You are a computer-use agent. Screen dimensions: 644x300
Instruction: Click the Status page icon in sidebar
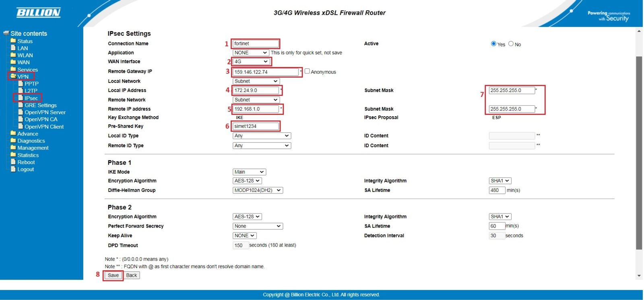[13, 41]
